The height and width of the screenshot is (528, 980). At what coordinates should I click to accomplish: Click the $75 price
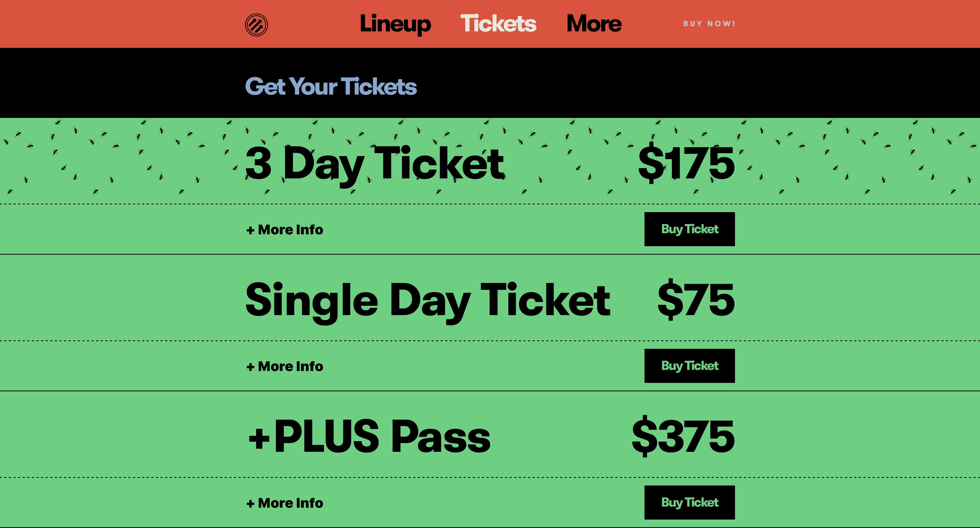pyautogui.click(x=696, y=301)
